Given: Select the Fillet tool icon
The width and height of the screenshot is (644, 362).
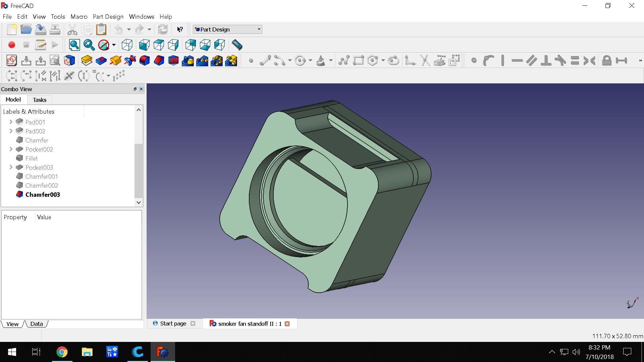Looking at the screenshot, I should point(144,61).
